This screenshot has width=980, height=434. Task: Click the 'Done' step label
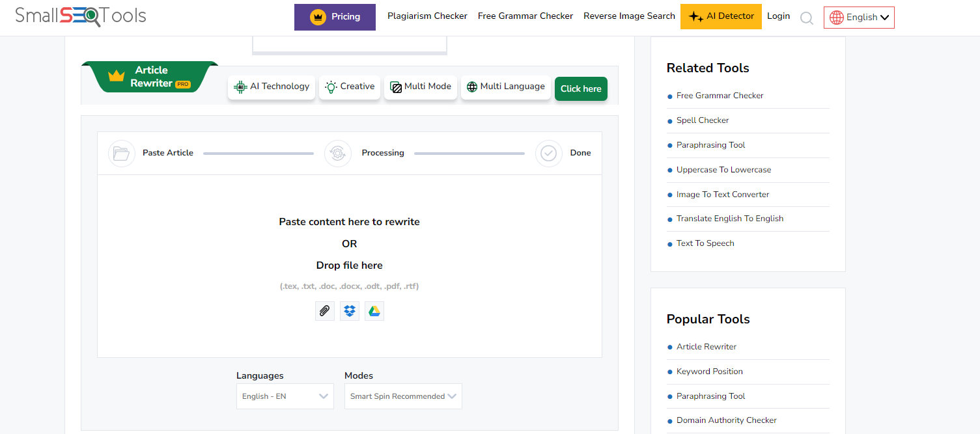pyautogui.click(x=580, y=153)
